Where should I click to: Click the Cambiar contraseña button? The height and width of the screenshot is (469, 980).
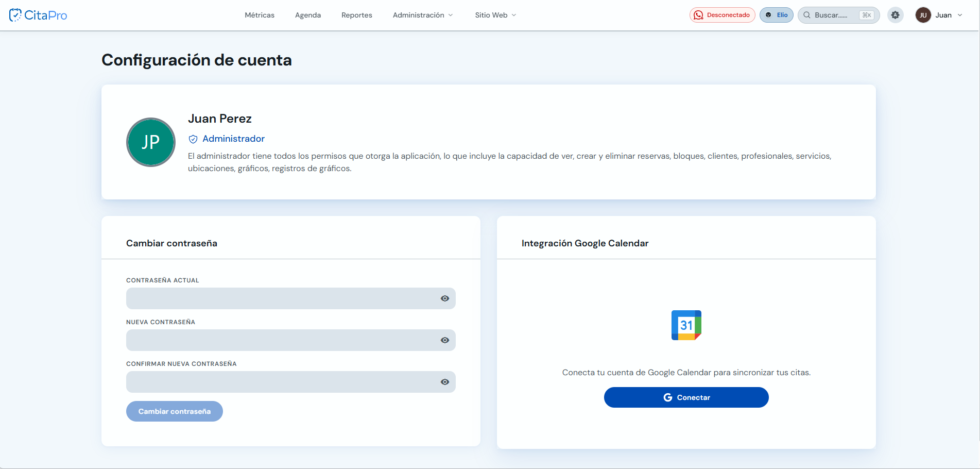point(175,411)
